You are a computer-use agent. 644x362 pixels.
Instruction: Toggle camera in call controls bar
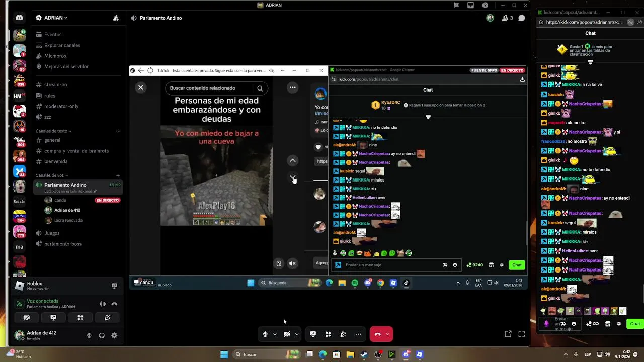pos(287,334)
